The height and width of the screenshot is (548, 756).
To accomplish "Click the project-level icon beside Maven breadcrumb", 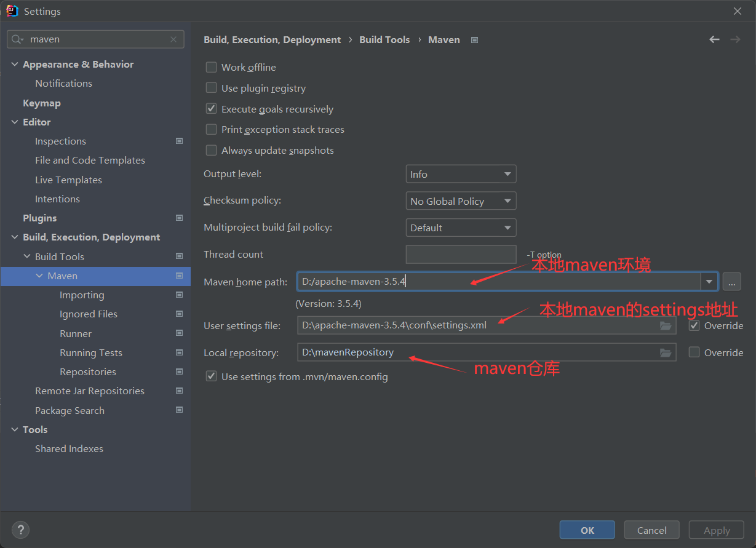I will [x=474, y=40].
